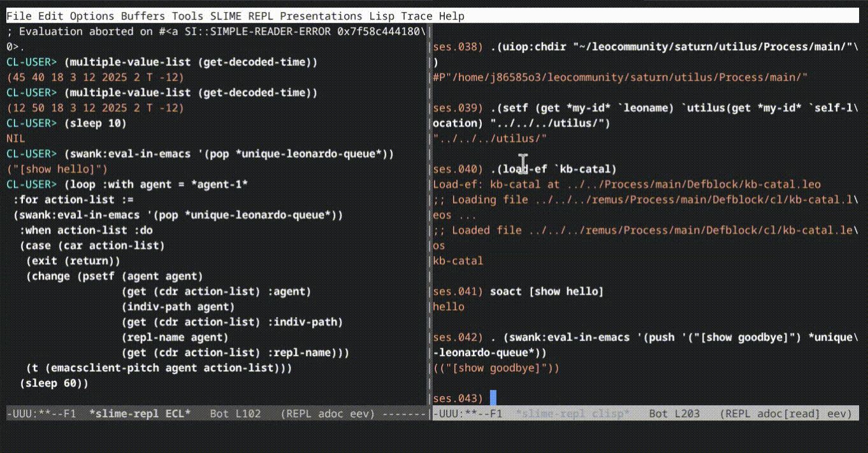The width and height of the screenshot is (868, 453).
Task: Open the Help menu
Action: 452,16
